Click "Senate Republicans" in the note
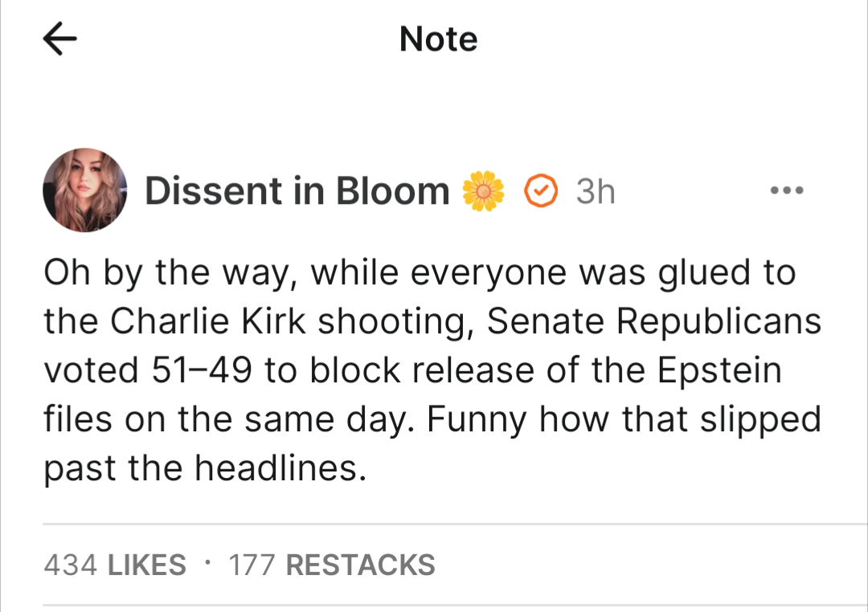868x612 pixels. coord(654,322)
